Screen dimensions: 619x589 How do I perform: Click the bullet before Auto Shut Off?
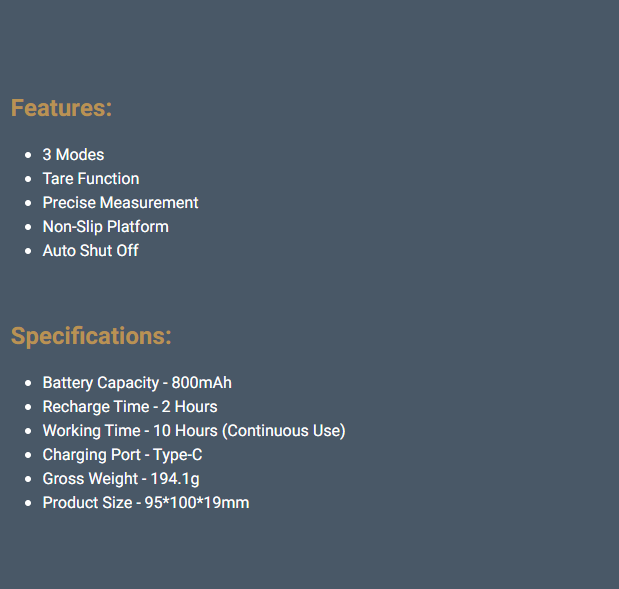[27, 252]
